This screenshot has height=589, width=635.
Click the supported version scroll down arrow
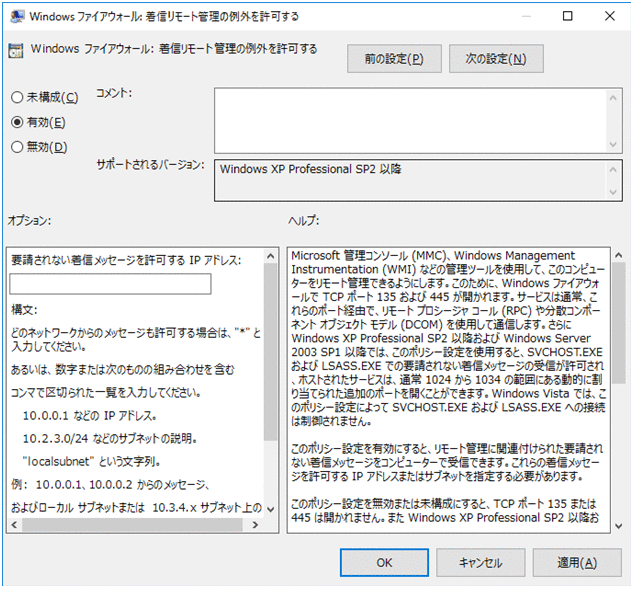click(x=613, y=192)
